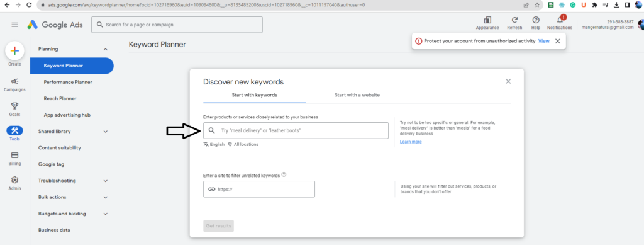This screenshot has height=245, width=644.
Task: Switch to Start with keywords tab
Action: point(255,95)
